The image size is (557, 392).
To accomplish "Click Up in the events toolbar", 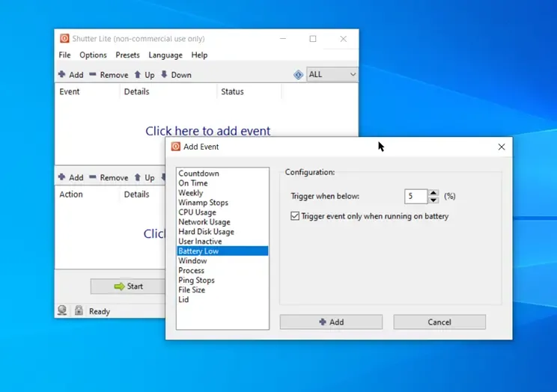I will click(x=144, y=75).
